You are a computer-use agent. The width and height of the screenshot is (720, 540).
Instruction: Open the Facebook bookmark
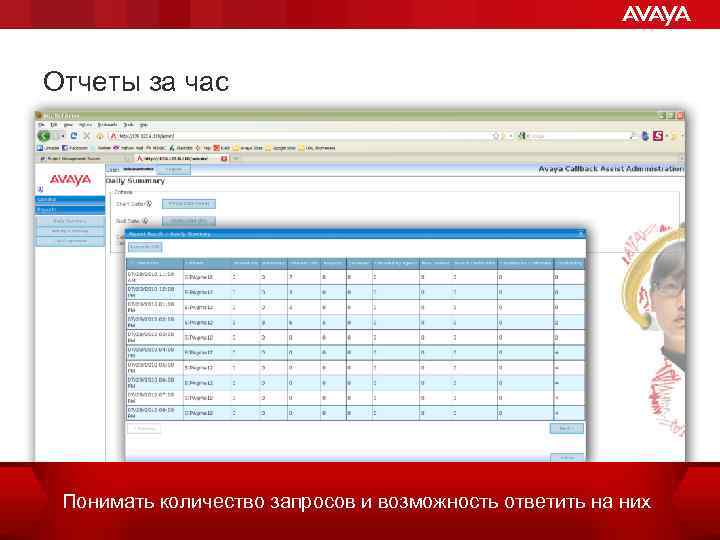[x=75, y=148]
